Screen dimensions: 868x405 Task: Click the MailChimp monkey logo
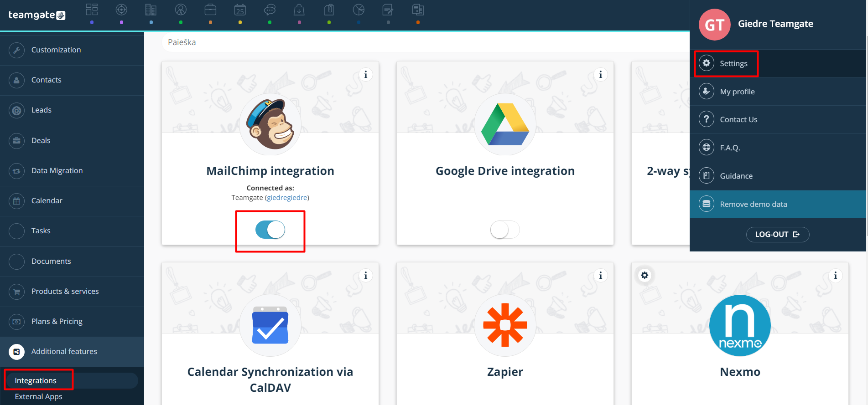[x=270, y=124]
